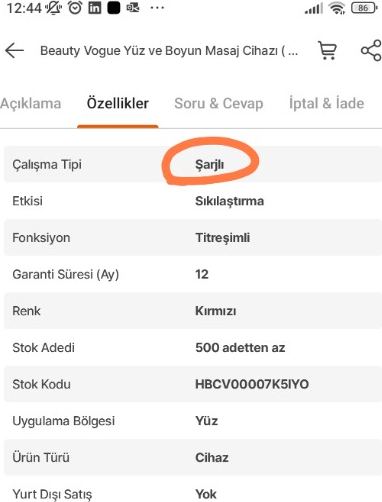Tap the Garanti Süresi (Ay) row label
This screenshot has height=502, width=382.
coord(66,275)
